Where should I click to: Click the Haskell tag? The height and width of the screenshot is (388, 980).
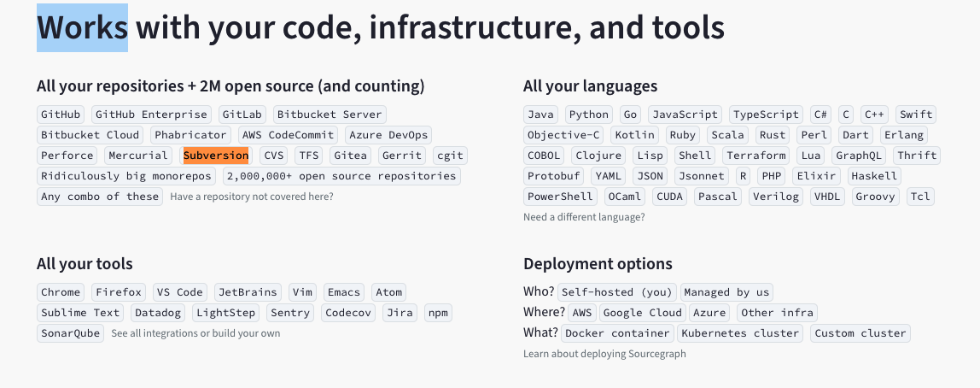(874, 176)
